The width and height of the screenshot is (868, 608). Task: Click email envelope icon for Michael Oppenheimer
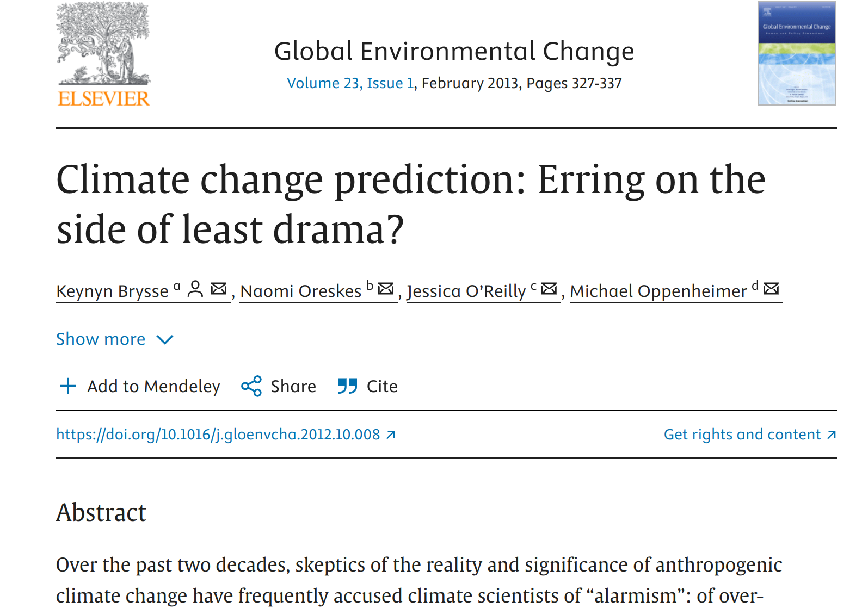[771, 289]
